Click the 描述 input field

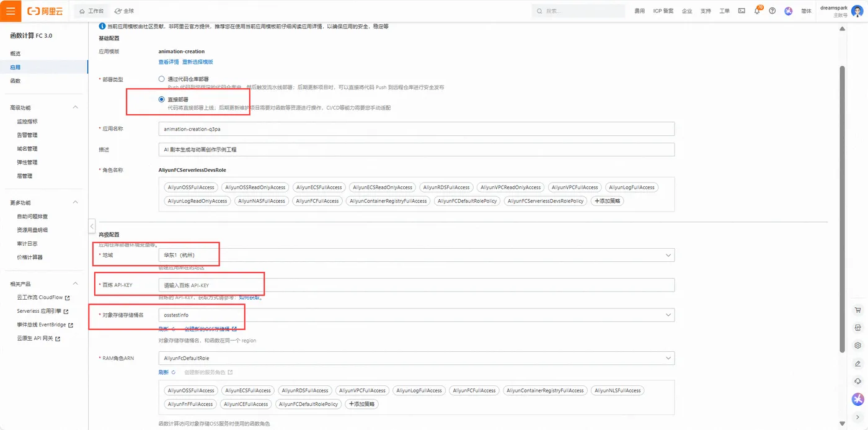point(417,150)
